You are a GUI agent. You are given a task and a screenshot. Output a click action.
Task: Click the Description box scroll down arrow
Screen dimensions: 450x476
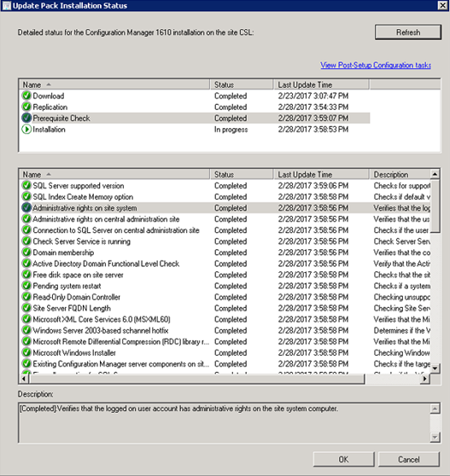435,437
